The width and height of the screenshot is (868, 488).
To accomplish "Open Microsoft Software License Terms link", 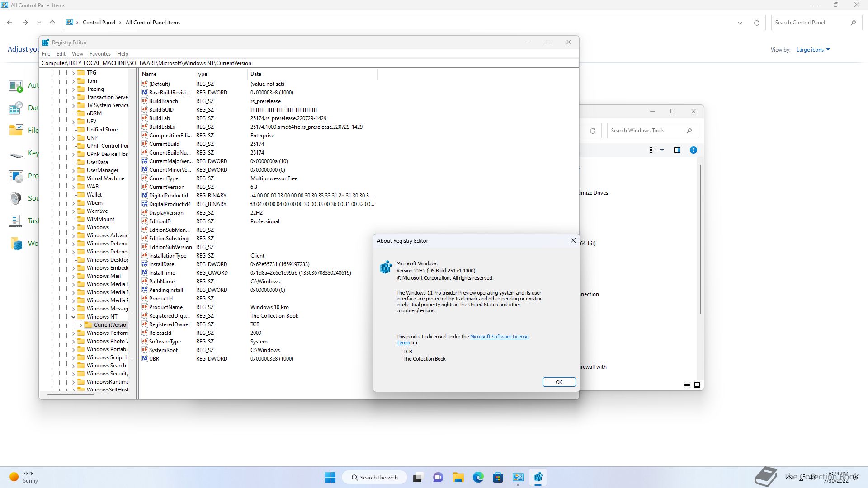I will click(x=499, y=337).
